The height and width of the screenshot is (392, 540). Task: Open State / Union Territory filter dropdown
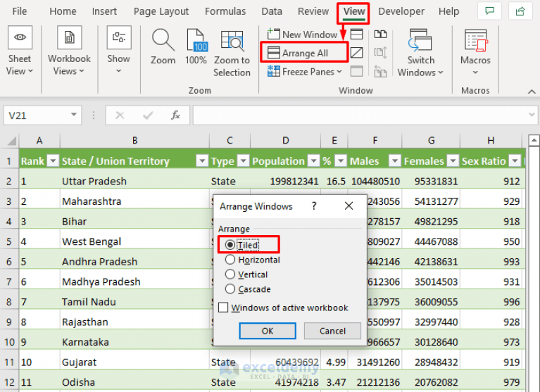point(202,160)
